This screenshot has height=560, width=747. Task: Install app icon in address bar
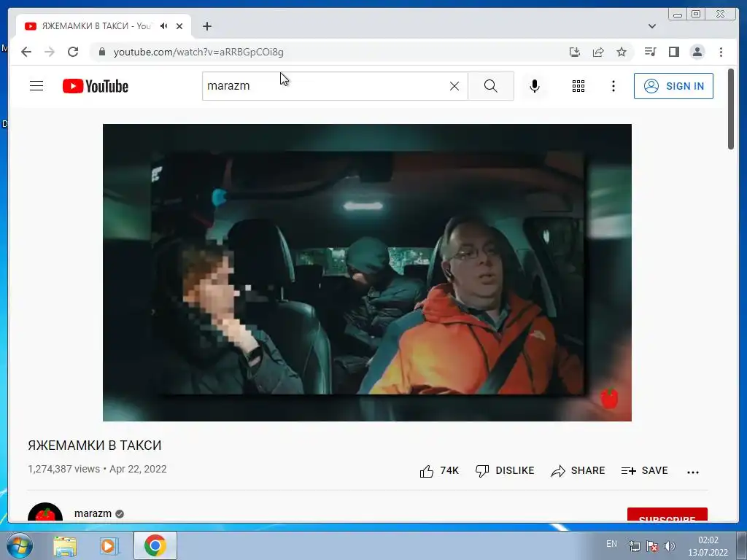coord(575,52)
